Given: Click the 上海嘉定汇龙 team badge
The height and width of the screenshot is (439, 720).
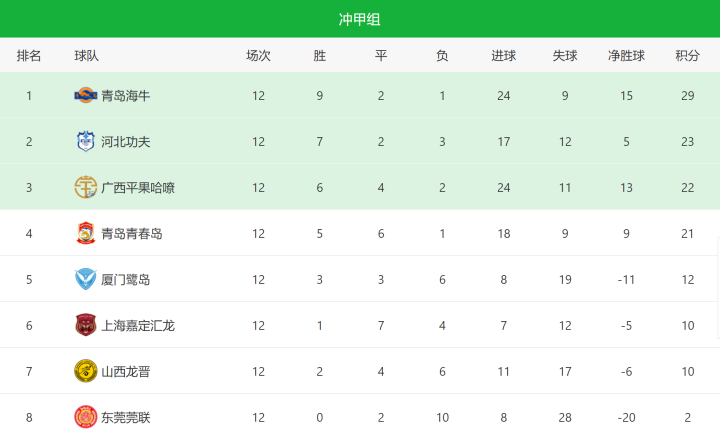Looking at the screenshot, I should pos(86,326).
